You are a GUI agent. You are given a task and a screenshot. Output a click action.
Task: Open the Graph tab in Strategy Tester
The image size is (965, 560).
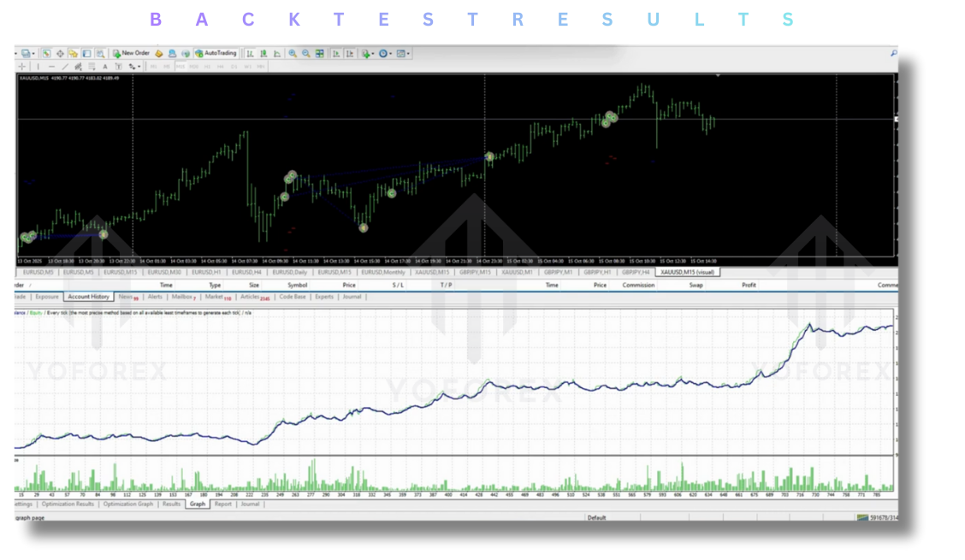[x=197, y=504]
